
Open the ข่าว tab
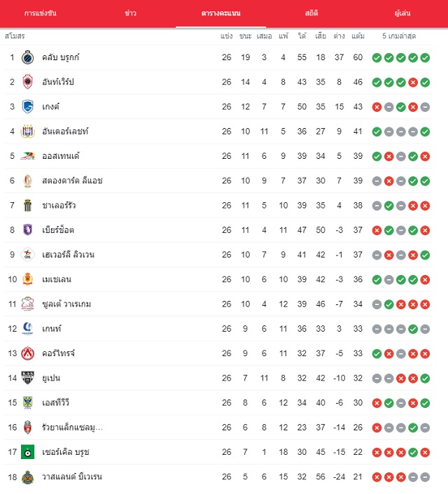pyautogui.click(x=130, y=13)
